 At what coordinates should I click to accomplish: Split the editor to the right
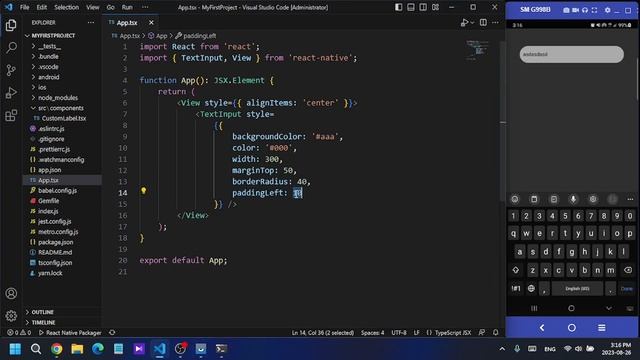tap(483, 23)
